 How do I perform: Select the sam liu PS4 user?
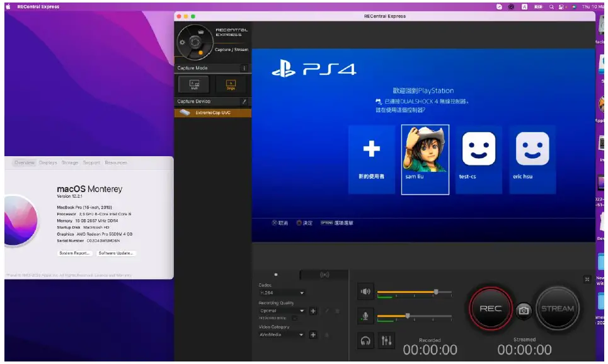[x=425, y=159]
